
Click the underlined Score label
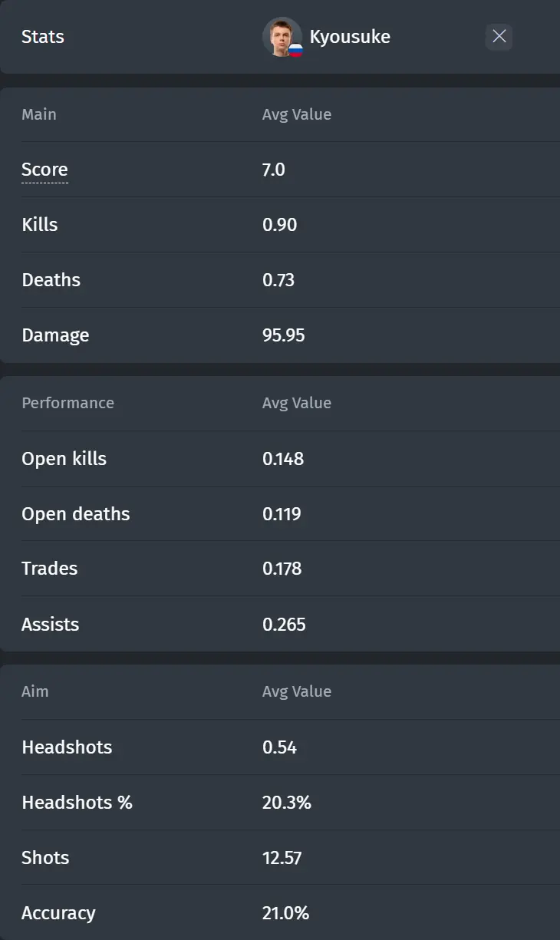tap(44, 170)
